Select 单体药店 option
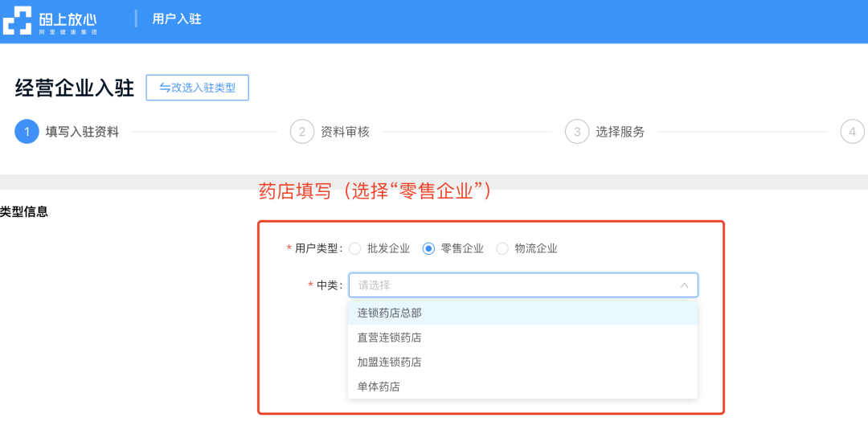 (x=522, y=387)
